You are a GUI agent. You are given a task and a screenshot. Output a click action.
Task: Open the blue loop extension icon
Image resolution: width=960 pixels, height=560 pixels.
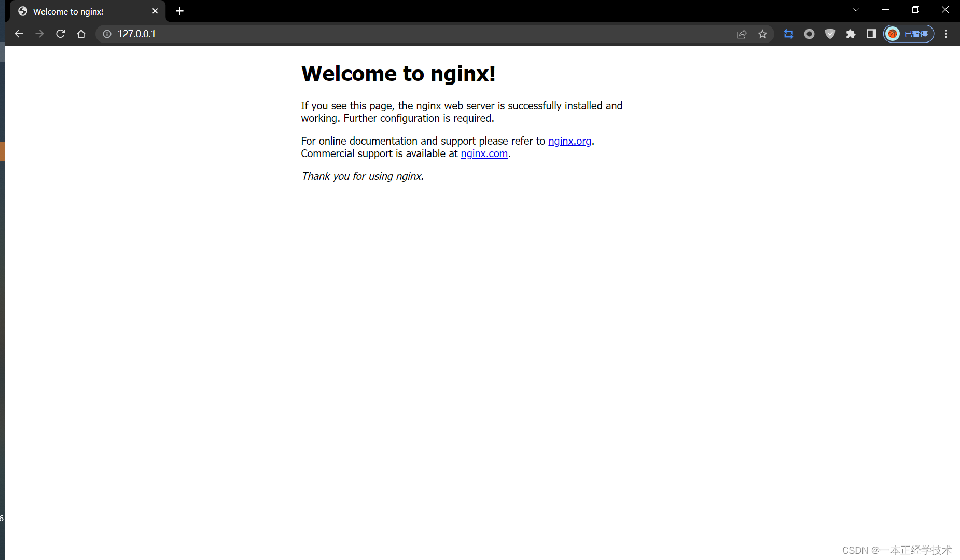(x=789, y=34)
